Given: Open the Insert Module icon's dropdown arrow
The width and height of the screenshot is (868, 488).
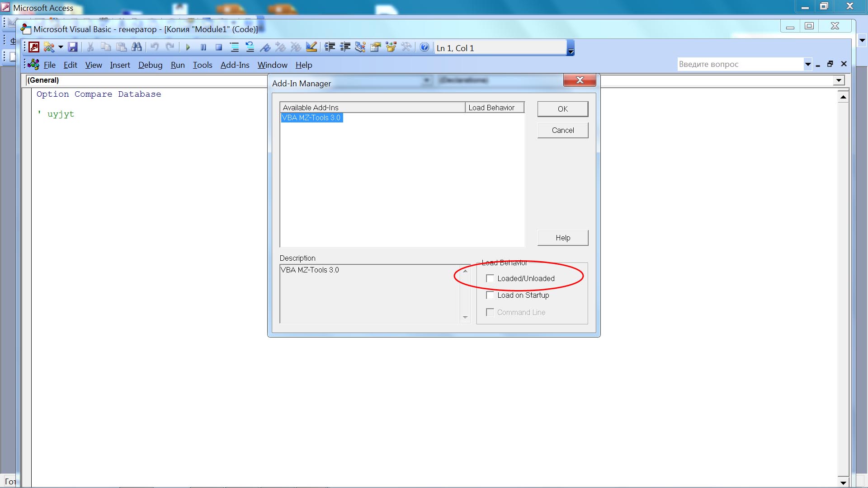Looking at the screenshot, I should pos(61,47).
